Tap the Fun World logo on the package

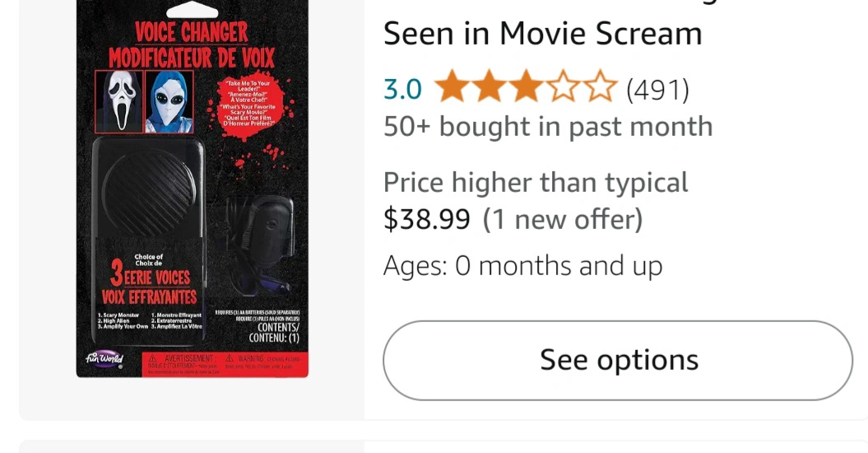point(104,359)
